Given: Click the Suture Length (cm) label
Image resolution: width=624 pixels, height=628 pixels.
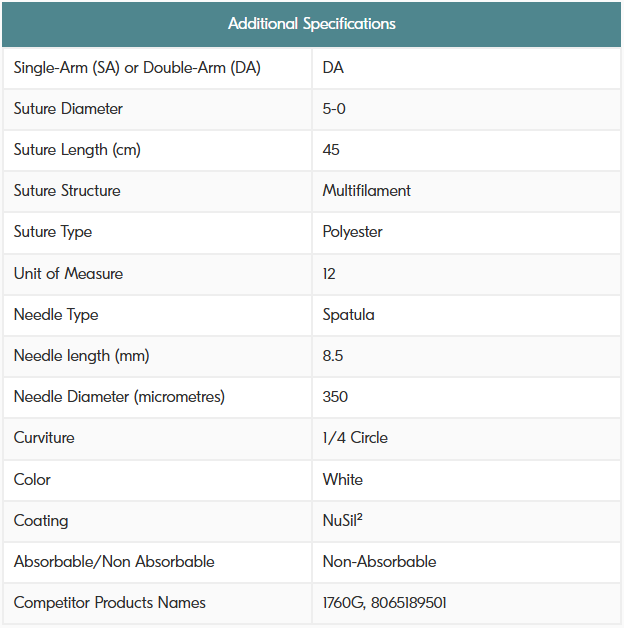Looking at the screenshot, I should coord(77,150).
